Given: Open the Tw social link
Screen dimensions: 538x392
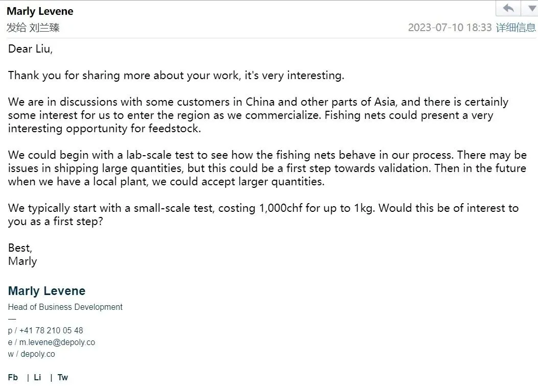Looking at the screenshot, I should point(63,377).
